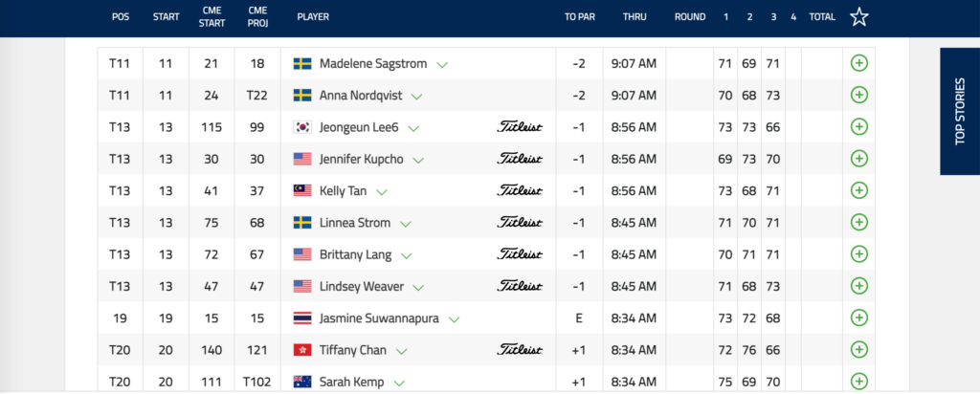
Task: Add Brittany Lang using the green plus icon
Action: (x=858, y=254)
